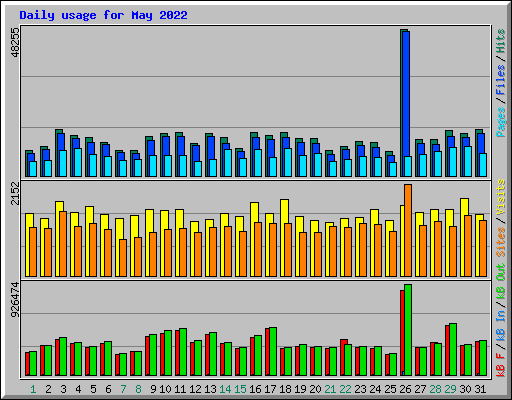Click the tall orange Sites bar for day 26
Screen dimensions: 512x400
pos(408,230)
